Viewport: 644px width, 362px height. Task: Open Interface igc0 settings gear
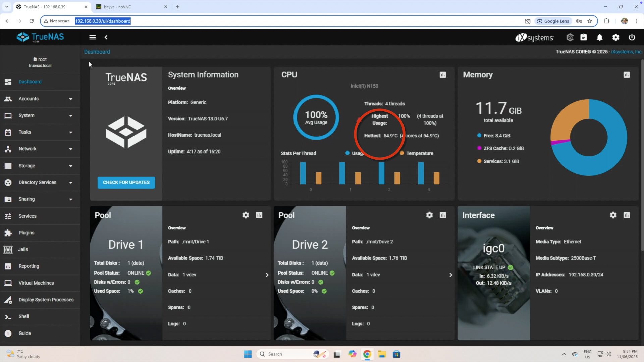pos(613,215)
